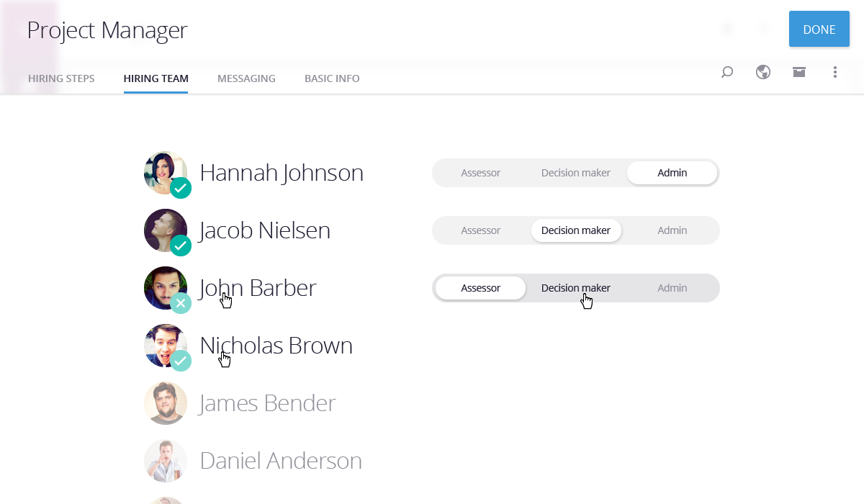Click the globe icon in toolbar
This screenshot has width=864, height=504.
(x=763, y=72)
